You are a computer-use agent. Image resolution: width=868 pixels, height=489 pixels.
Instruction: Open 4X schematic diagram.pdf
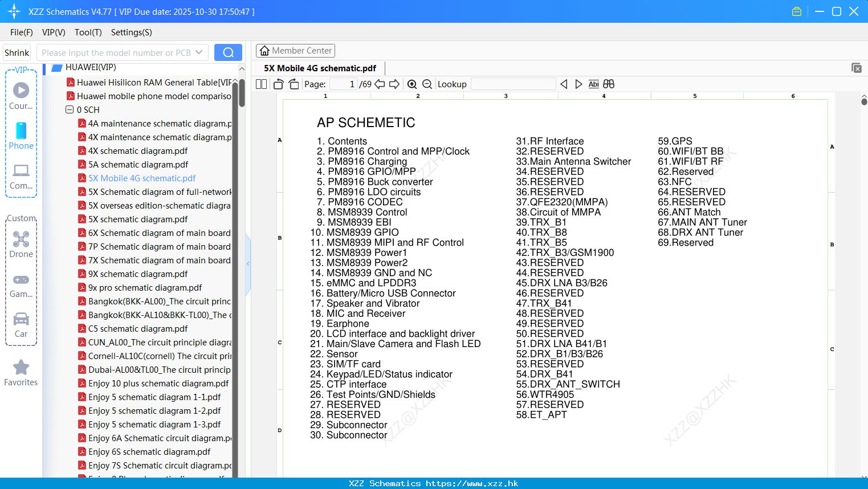(x=138, y=151)
